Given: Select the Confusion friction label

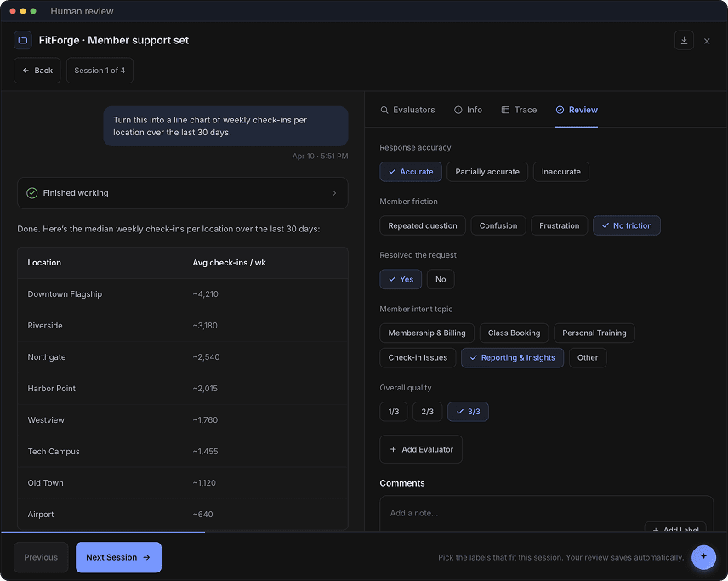Looking at the screenshot, I should 498,225.
